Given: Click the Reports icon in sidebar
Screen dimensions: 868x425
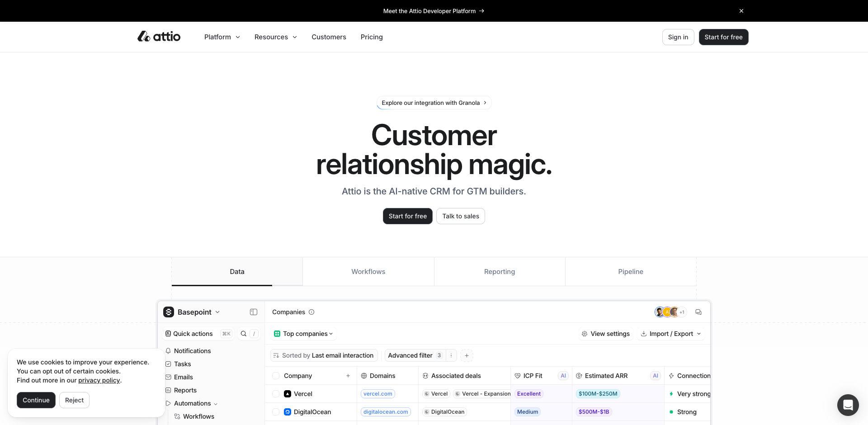Looking at the screenshot, I should (168, 390).
